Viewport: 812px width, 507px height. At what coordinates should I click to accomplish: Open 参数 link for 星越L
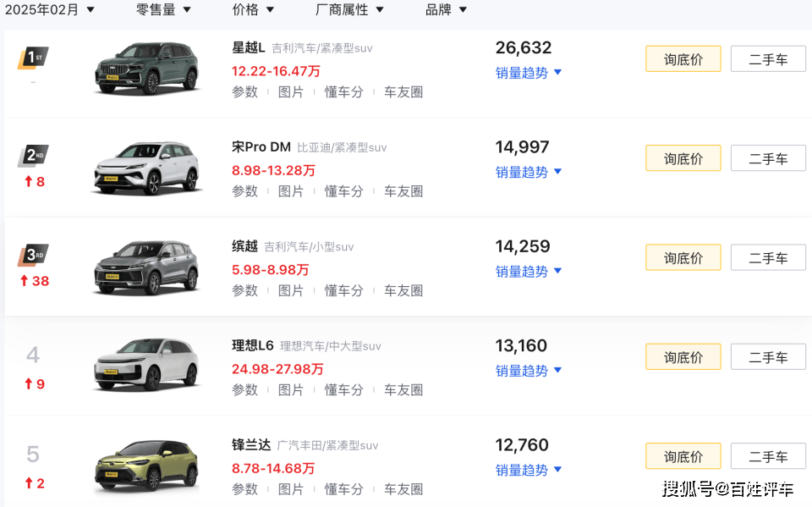245,91
